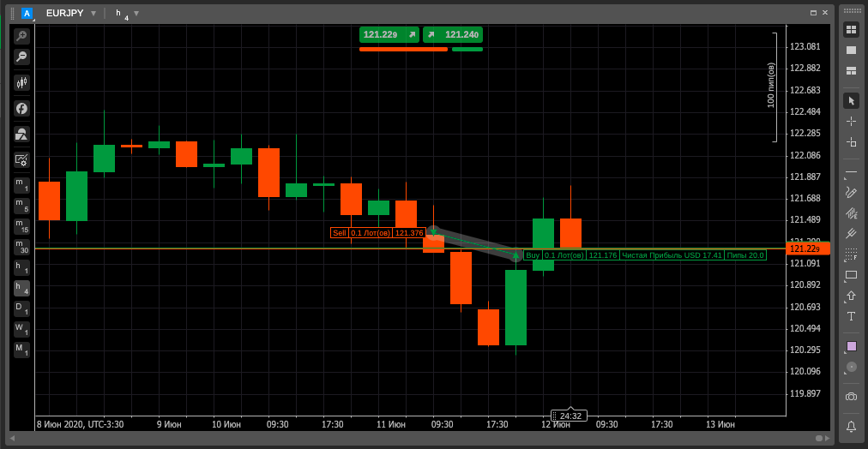Image resolution: width=868 pixels, height=449 pixels.
Task: Click the 100 pips scale ruler
Action: coord(774,87)
